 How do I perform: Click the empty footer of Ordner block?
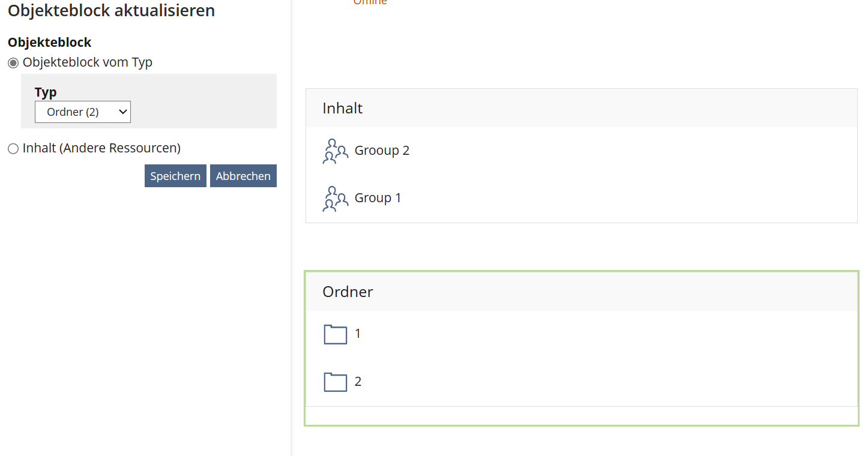tap(581, 416)
